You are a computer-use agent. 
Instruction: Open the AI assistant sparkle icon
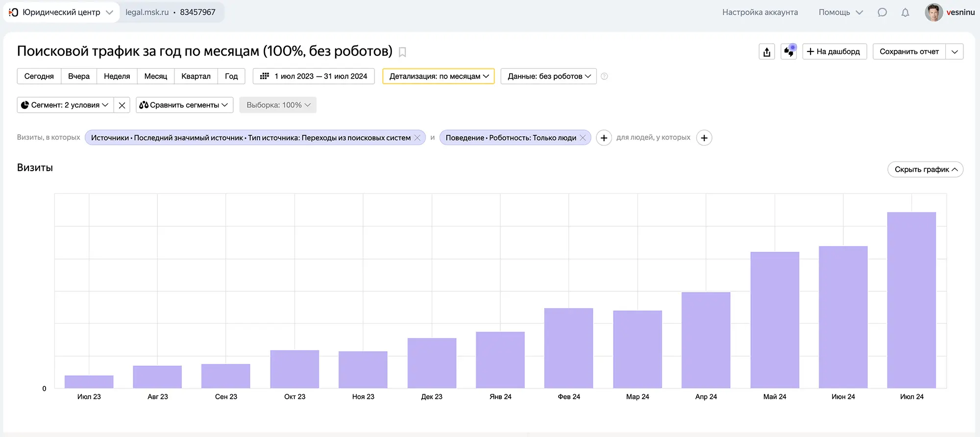click(x=789, y=51)
